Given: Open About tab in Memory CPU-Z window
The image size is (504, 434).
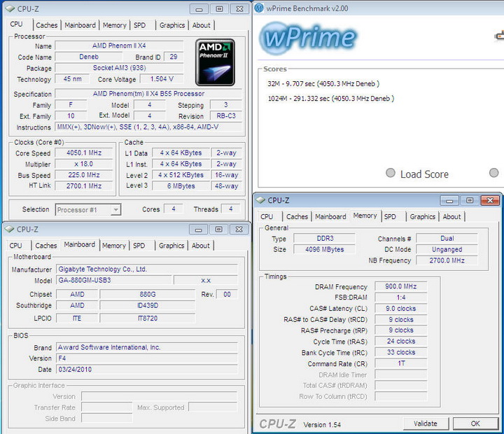Looking at the screenshot, I should (451, 217).
